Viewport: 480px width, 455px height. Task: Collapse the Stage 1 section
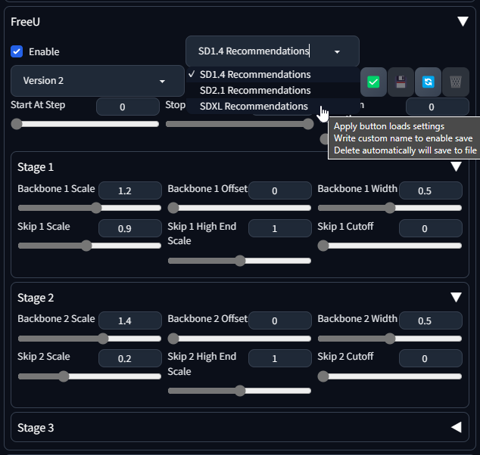(x=456, y=166)
